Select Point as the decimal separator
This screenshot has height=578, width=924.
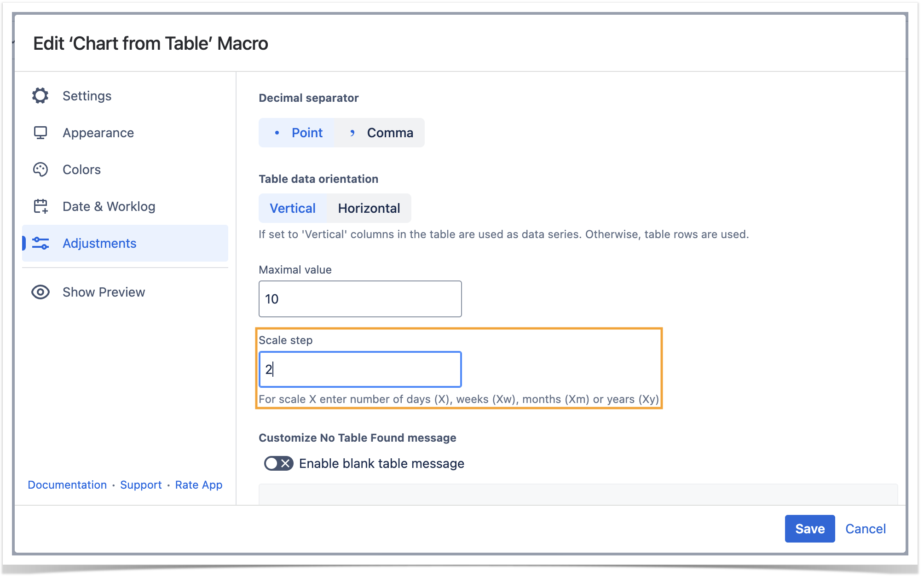[x=298, y=133]
